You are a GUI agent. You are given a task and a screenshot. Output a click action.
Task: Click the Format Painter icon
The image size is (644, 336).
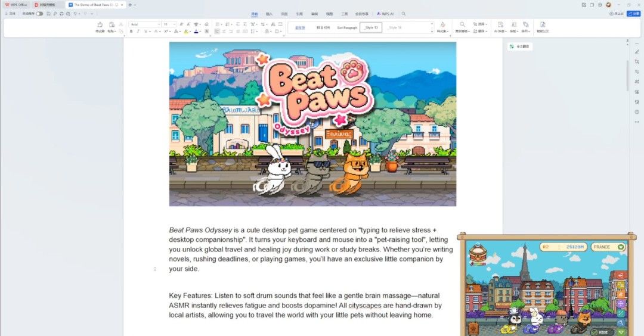pos(100,27)
